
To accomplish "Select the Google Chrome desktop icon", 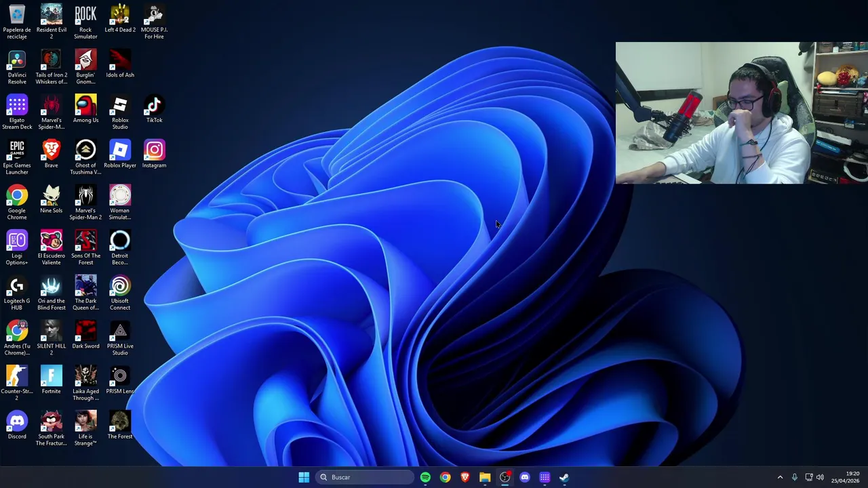I will (17, 203).
